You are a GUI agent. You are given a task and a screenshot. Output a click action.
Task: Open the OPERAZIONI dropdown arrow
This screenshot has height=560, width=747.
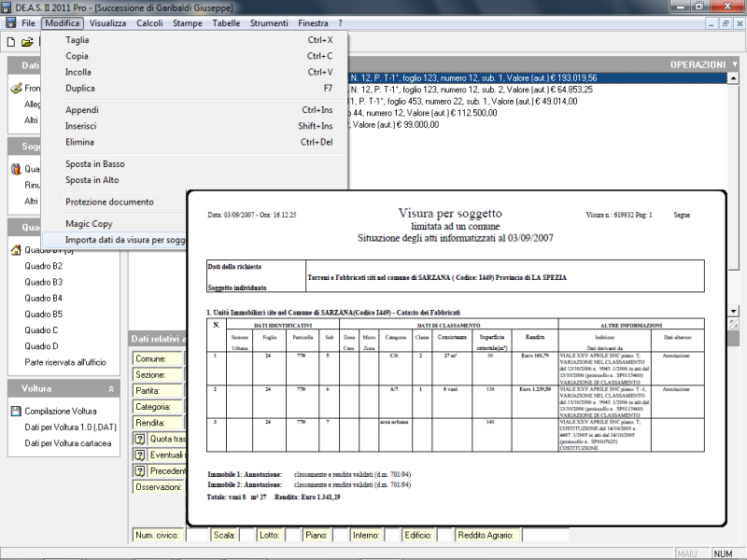735,64
